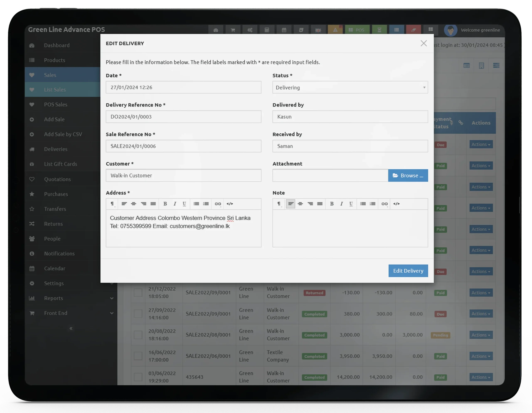The image size is (532, 413).
Task: Center-align text in Address editor
Action: pyautogui.click(x=133, y=204)
